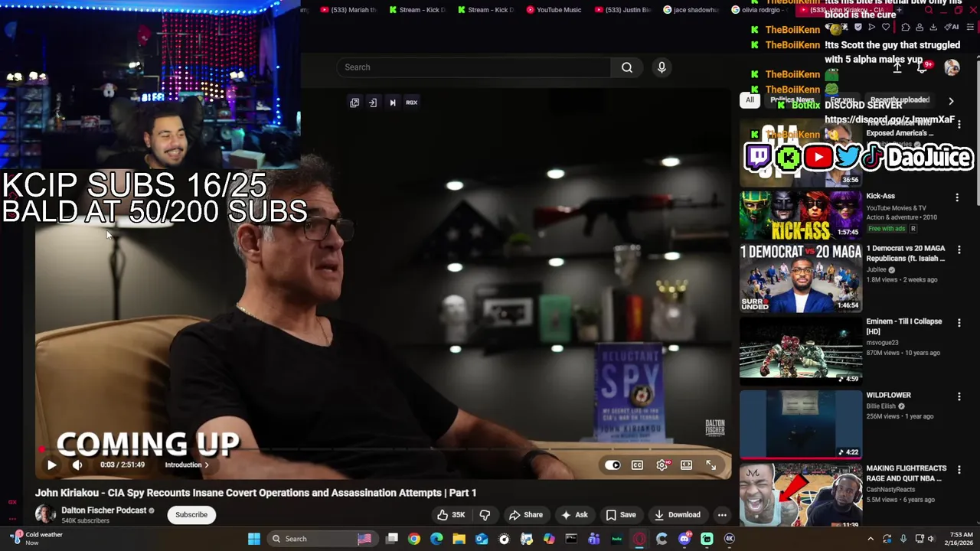
Task: Subscribe to Dalton Fischer Podcast
Action: point(191,515)
